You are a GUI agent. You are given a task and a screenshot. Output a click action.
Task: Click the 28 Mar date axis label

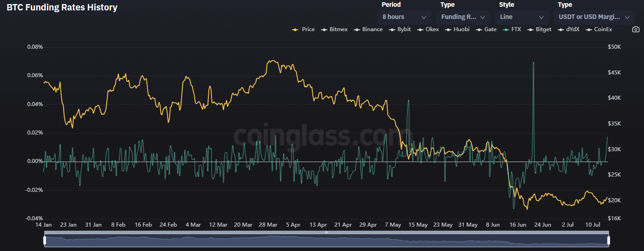pos(268,224)
